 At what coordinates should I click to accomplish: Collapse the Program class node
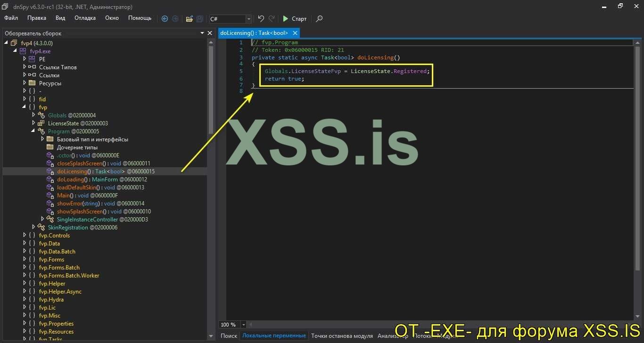click(x=33, y=131)
